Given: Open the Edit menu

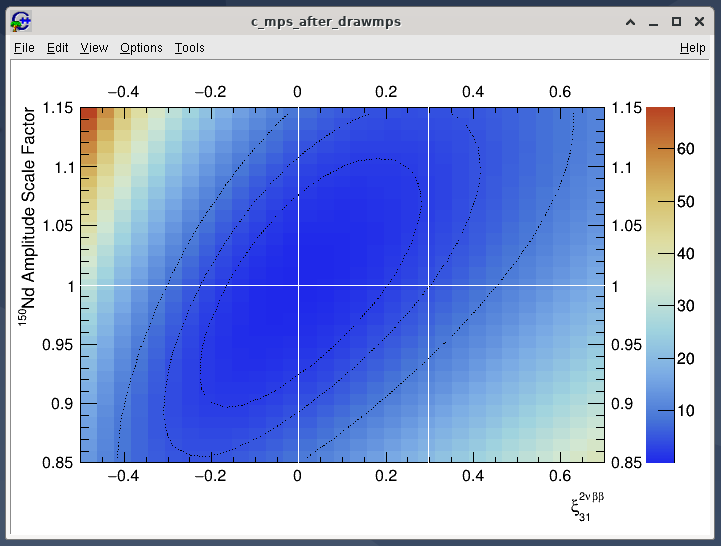Looking at the screenshot, I should (57, 48).
